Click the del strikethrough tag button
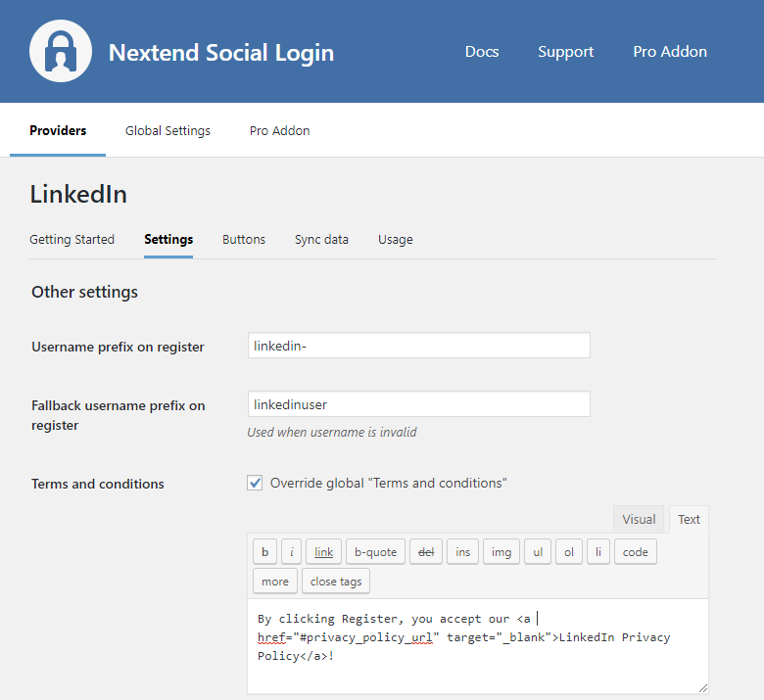 425,552
